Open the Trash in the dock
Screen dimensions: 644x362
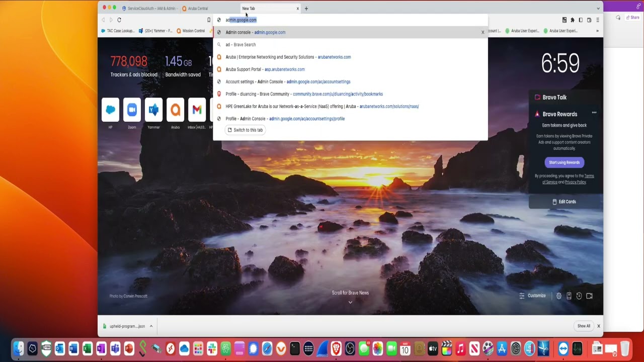point(624,348)
